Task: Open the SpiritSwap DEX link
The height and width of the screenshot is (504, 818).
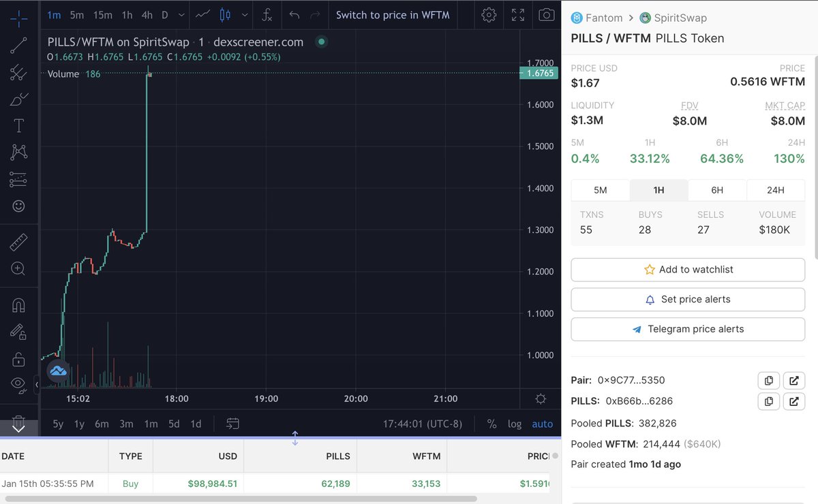Action: (x=673, y=18)
